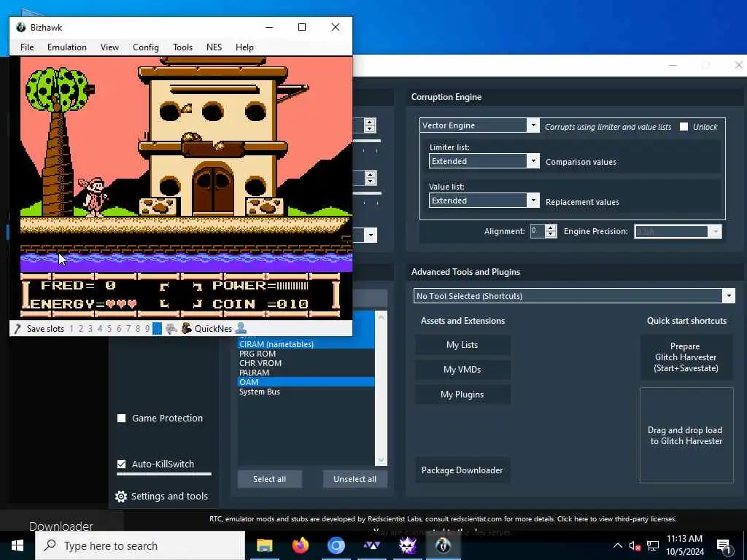Increase the Alignment stepper value
This screenshot has width=747, height=560.
point(551,227)
